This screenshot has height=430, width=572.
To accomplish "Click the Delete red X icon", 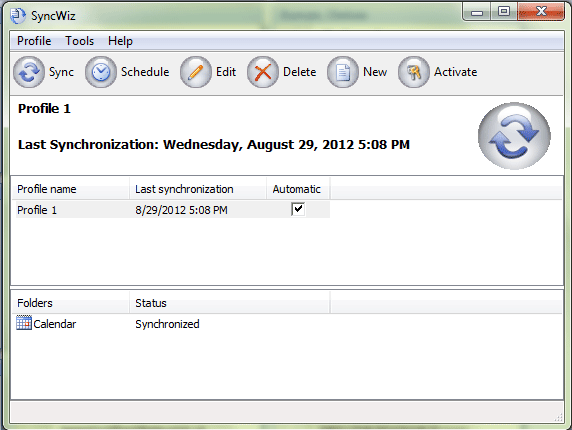I will pyautogui.click(x=263, y=72).
